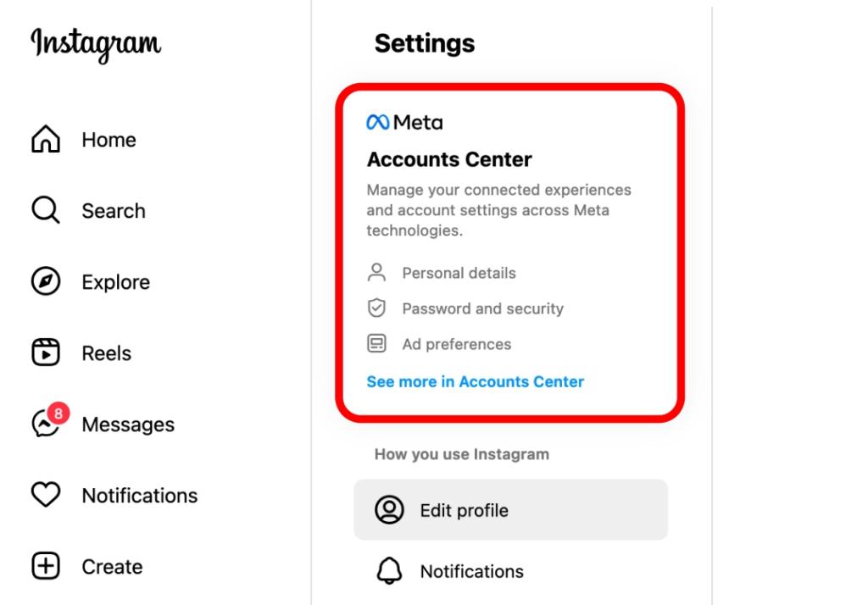This screenshot has width=868, height=605.
Task: Click the Ad preferences icon
Action: click(379, 343)
